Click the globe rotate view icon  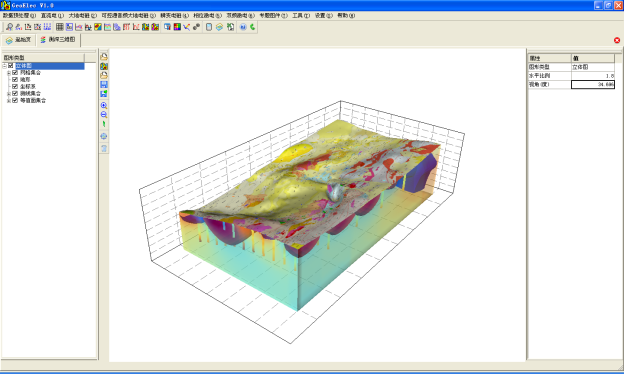[104, 136]
